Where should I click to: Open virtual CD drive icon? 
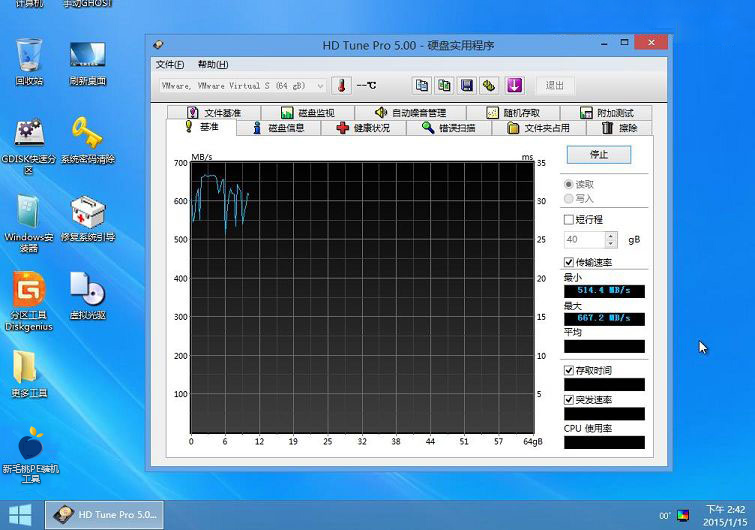pos(88,296)
